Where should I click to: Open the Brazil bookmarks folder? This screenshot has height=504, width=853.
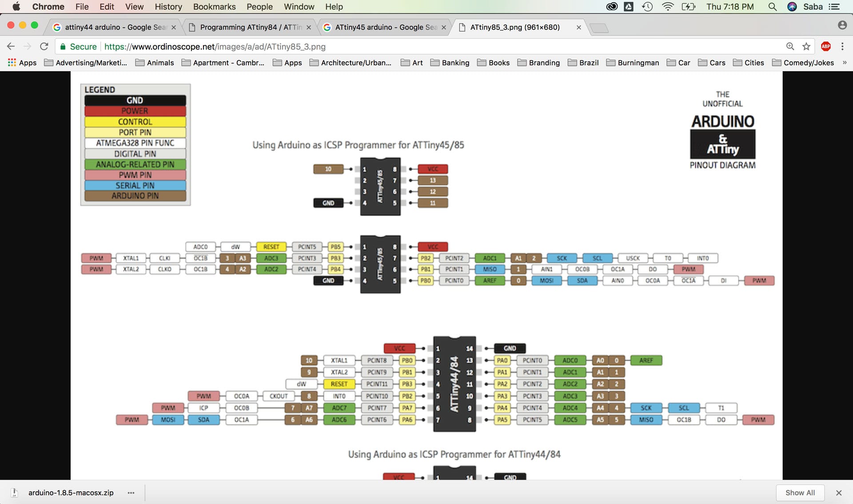tap(583, 63)
